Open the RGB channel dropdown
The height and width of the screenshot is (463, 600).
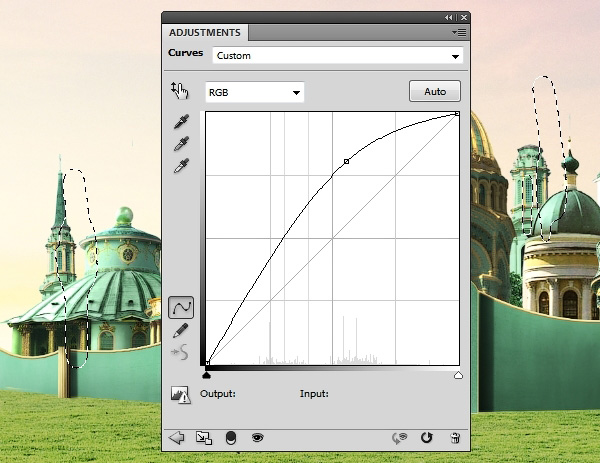(x=254, y=92)
